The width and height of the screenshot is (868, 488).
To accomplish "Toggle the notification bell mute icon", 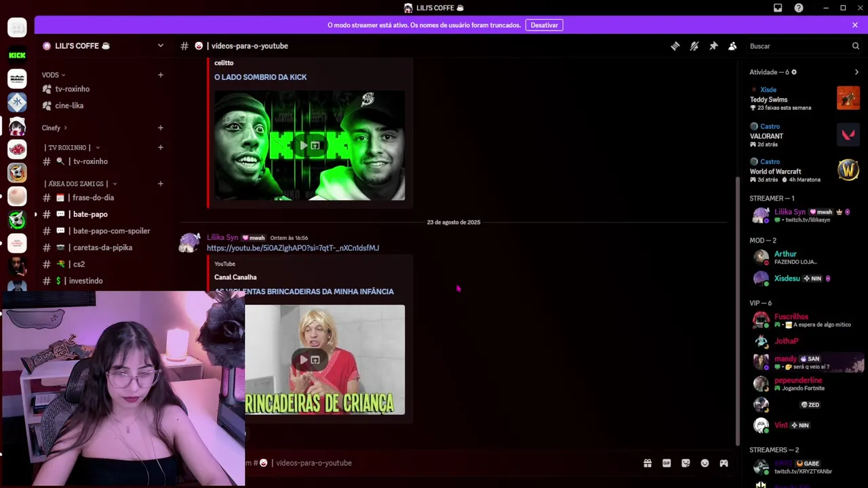I will coord(694,46).
